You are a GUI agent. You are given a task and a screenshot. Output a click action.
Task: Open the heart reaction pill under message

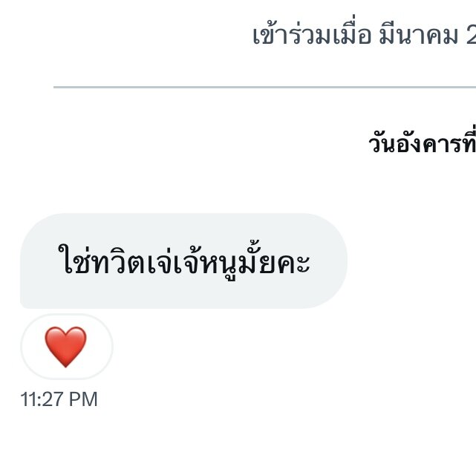[67, 347]
